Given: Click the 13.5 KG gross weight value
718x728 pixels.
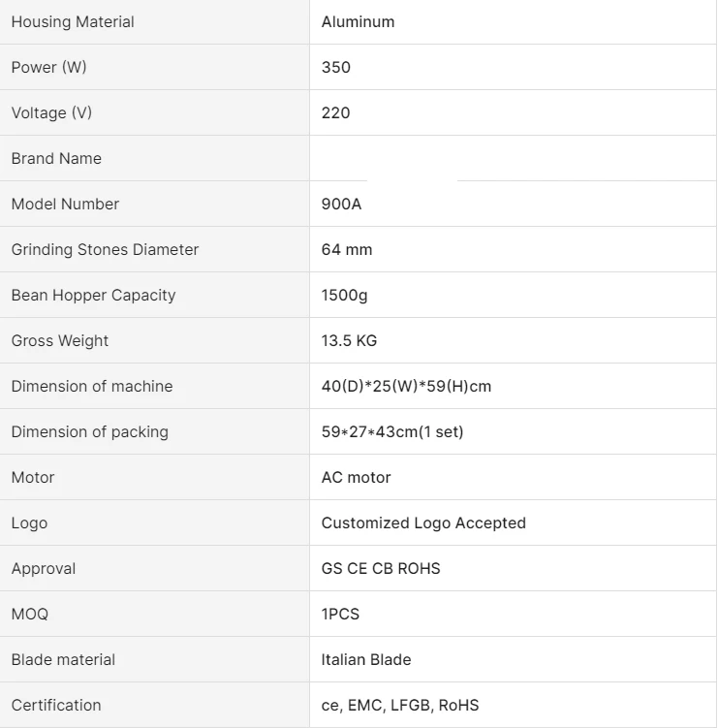Looking at the screenshot, I should pos(349,340).
